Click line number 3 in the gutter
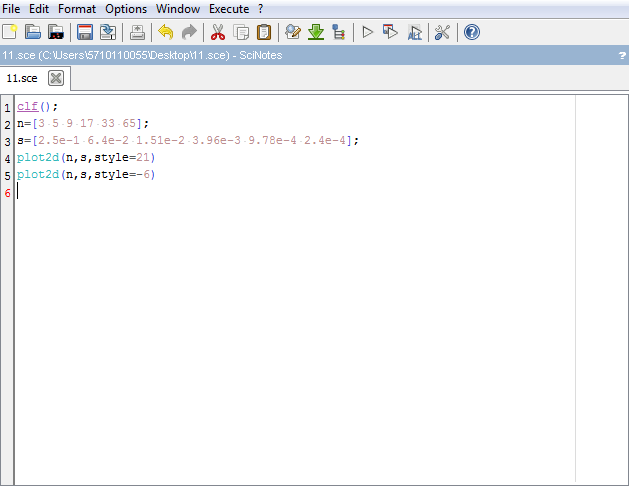 point(7,142)
